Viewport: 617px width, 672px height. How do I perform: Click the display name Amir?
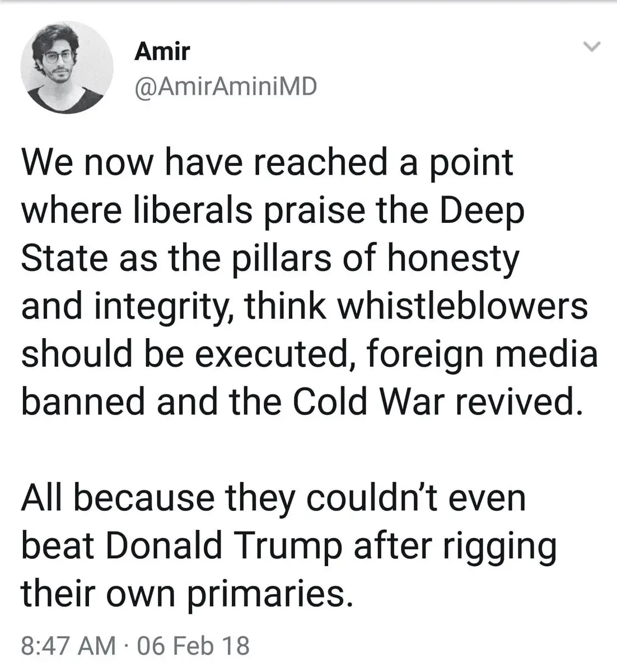162,52
